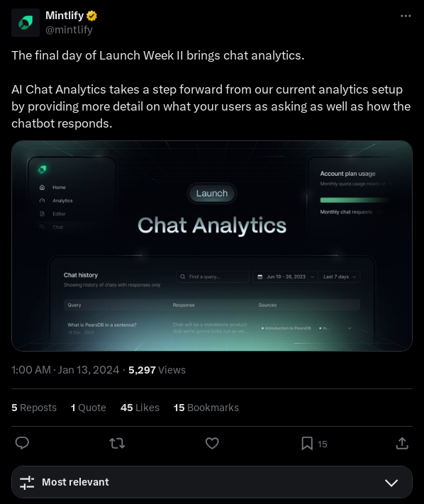Click the gold verified badge
This screenshot has width=424, height=504.
pos(91,16)
